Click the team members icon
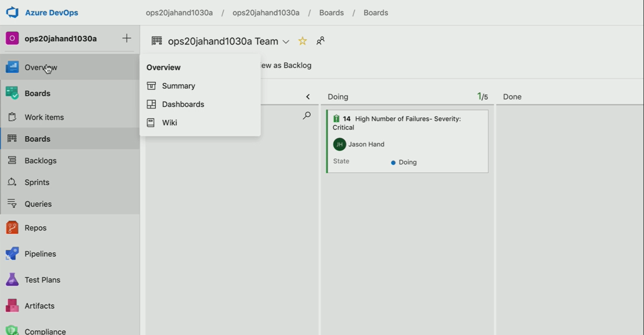Viewport: 644px width, 335px height. 320,41
